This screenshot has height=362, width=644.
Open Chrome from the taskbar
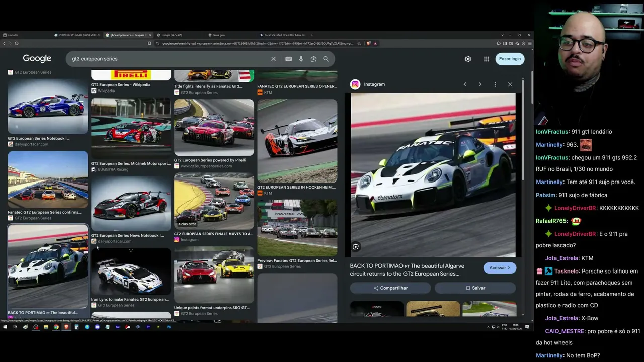[56, 327]
